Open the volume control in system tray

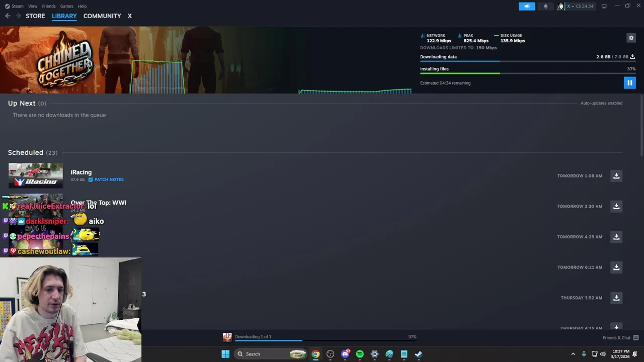[603, 354]
